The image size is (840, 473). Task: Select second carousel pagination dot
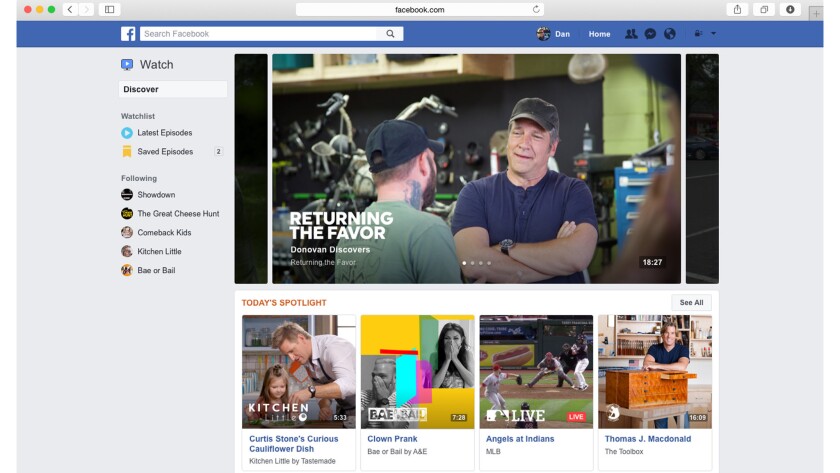(x=472, y=263)
